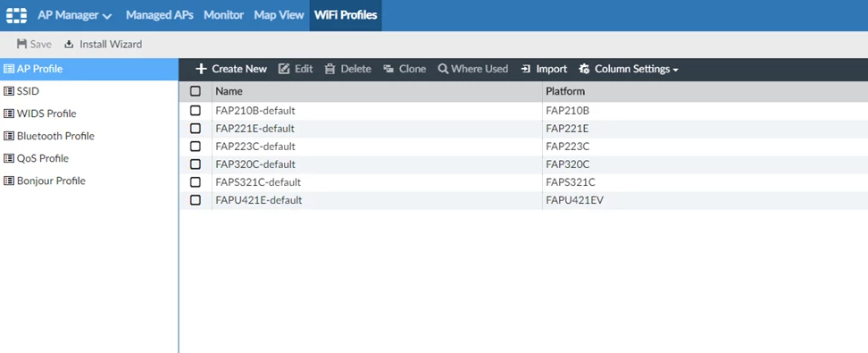The width and height of the screenshot is (868, 353).
Task: Select the FAP221E-default profile name
Action: coord(255,129)
